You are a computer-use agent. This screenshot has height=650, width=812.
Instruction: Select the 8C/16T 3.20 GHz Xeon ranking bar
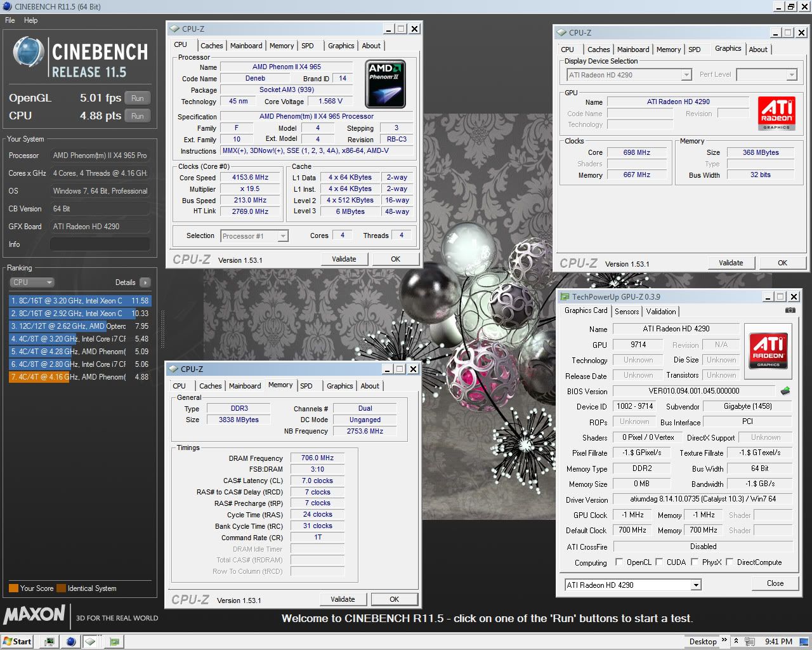coord(80,301)
